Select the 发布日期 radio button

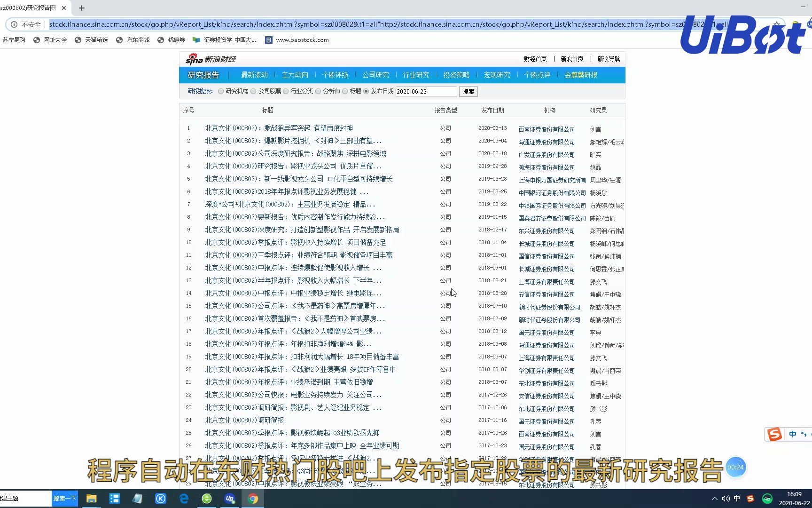point(366,91)
